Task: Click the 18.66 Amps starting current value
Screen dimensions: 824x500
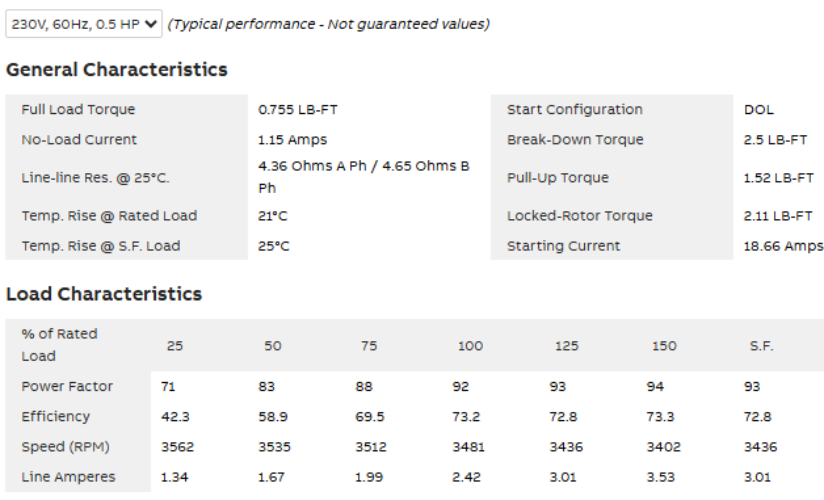Action: [783, 246]
